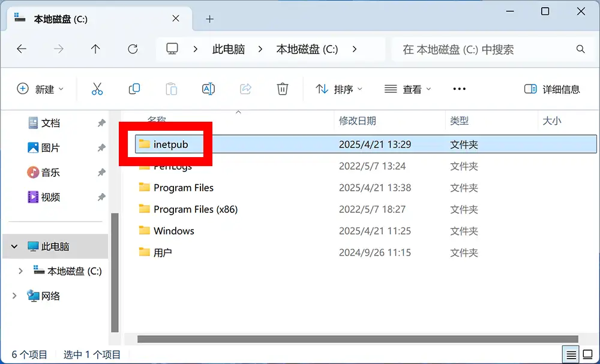
Task: Open the three-dots more options menu
Action: 460,89
